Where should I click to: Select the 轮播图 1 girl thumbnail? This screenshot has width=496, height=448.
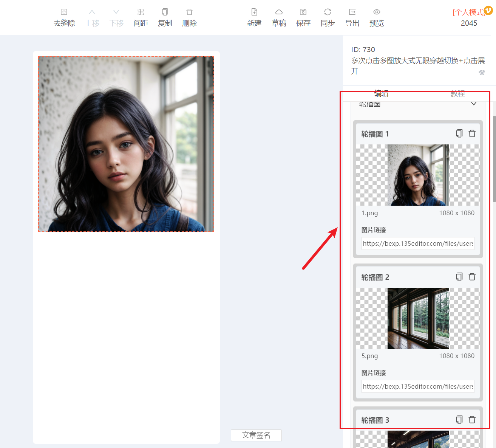pyautogui.click(x=418, y=175)
